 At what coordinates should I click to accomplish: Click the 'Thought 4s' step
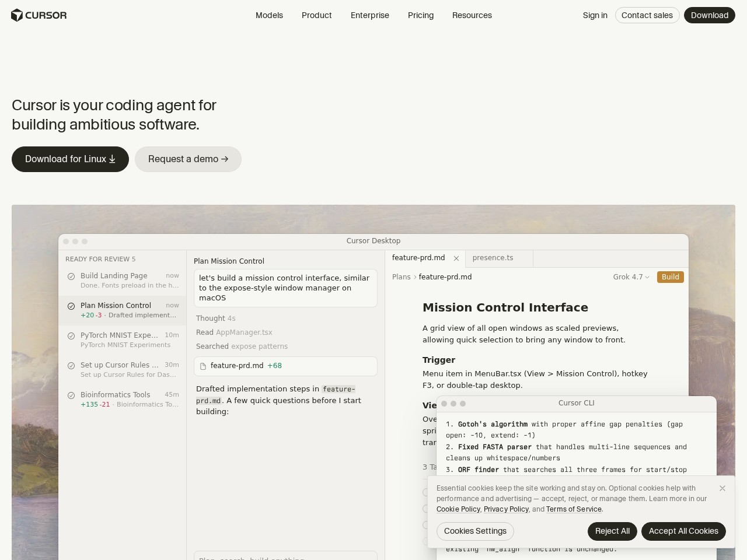point(216,318)
